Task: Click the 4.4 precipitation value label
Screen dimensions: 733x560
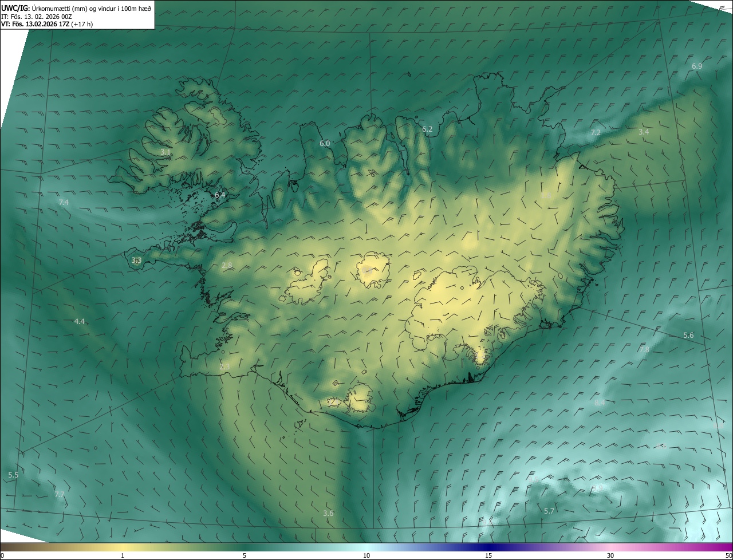Action: click(x=80, y=322)
